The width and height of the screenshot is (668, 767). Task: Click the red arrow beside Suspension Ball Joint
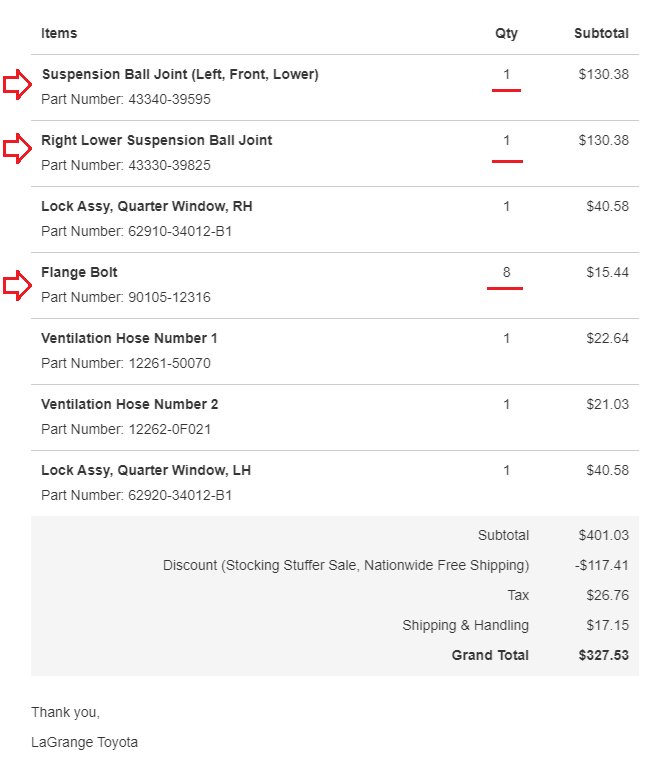point(17,84)
